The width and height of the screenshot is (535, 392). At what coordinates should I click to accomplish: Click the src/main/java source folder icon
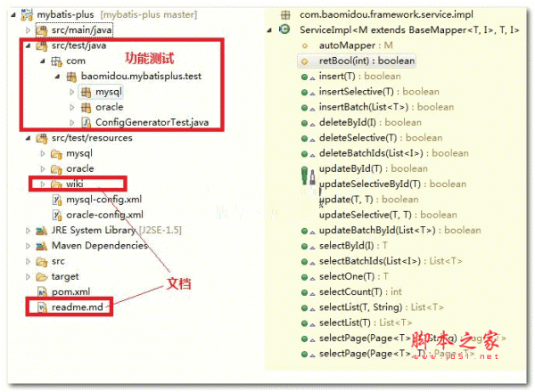click(42, 30)
